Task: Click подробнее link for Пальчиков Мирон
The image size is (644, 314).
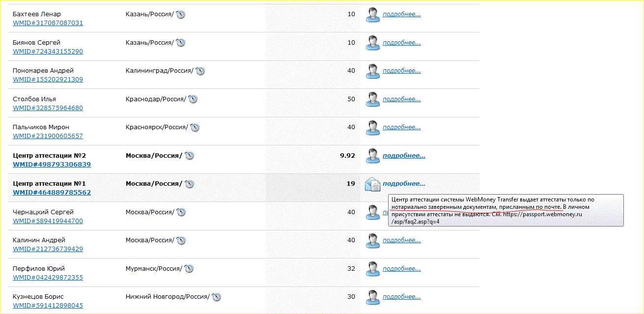Action: [x=402, y=127]
